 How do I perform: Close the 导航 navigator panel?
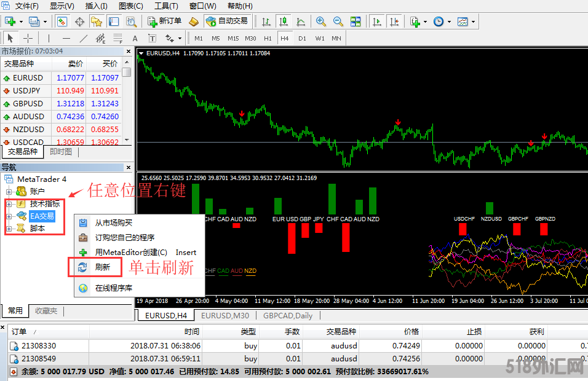pos(129,168)
